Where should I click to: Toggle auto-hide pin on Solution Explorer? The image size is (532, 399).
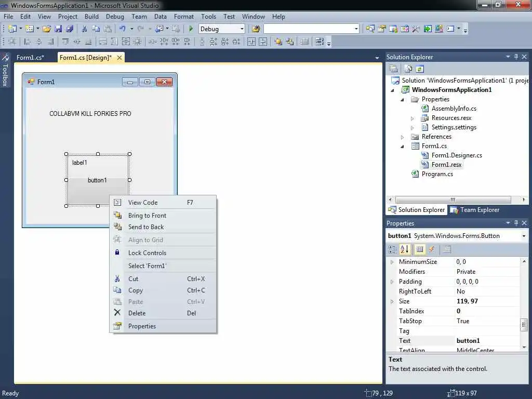[x=516, y=57]
